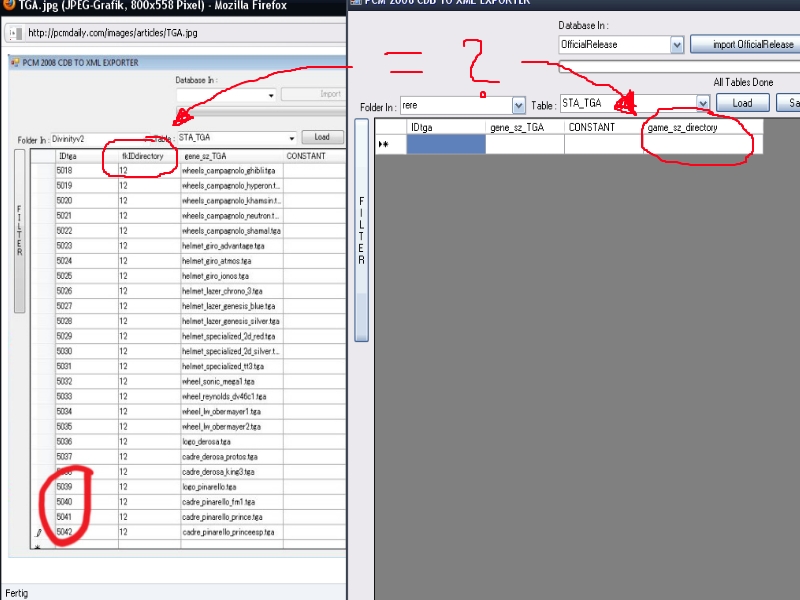Open the vertical FILTER panel on the right
This screenshot has height=600, width=800.
361,230
